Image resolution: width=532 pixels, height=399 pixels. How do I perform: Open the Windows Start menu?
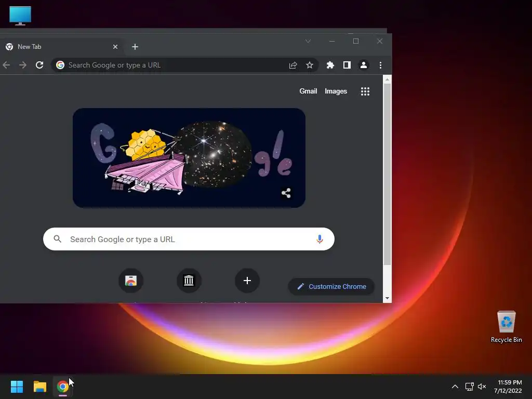tap(17, 387)
